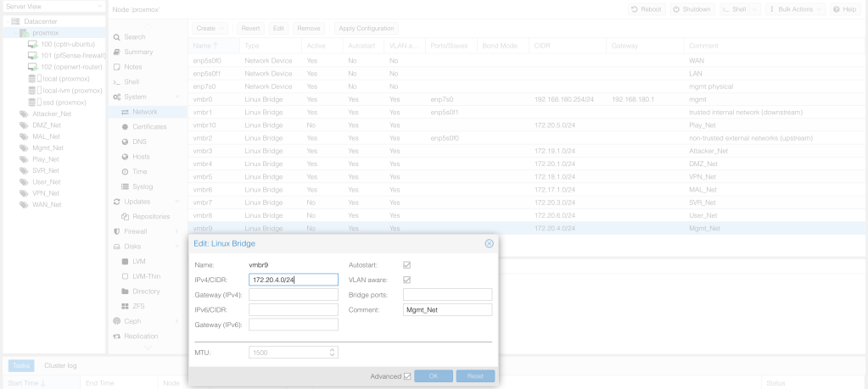Select the Firewall shield icon
868x389 pixels.
117,231
